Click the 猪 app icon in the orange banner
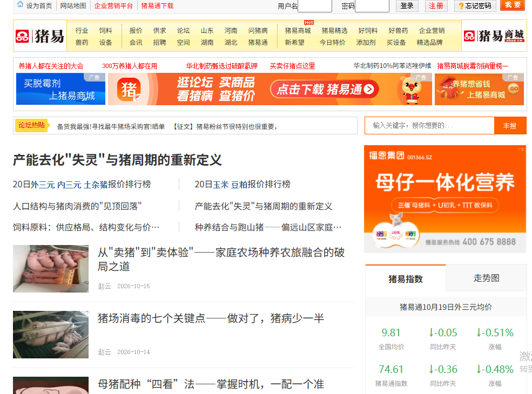 [129, 90]
